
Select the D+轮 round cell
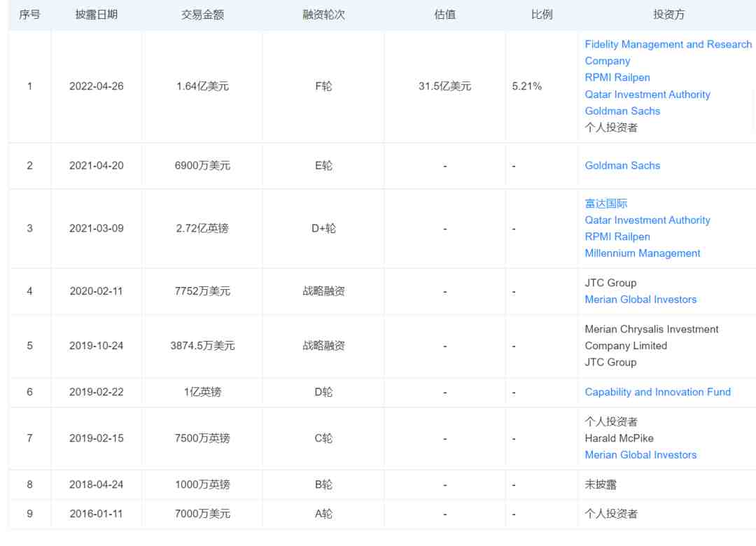(323, 228)
